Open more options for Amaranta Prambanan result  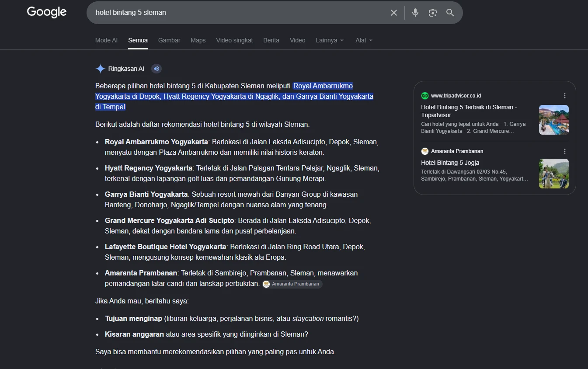click(x=565, y=151)
